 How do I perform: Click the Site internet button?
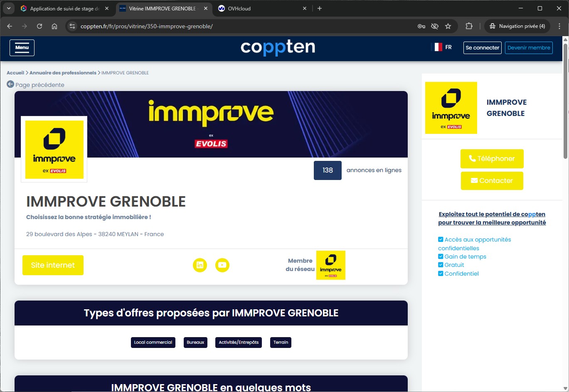tap(53, 265)
